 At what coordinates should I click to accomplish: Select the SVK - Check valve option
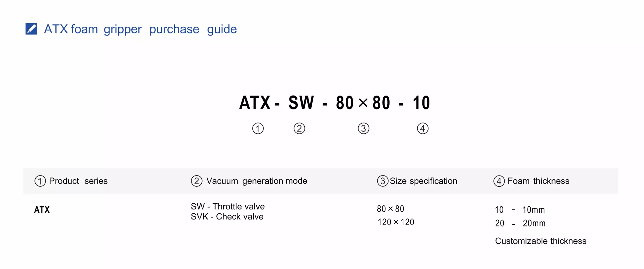coord(227,217)
